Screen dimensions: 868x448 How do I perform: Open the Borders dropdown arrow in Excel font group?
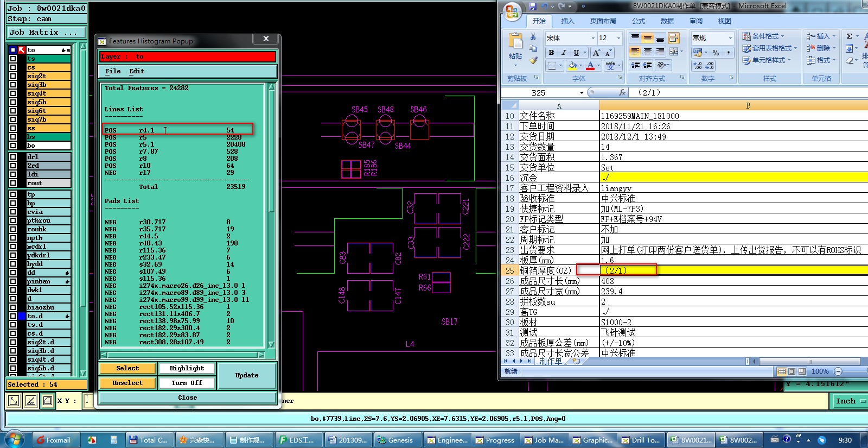coord(560,66)
